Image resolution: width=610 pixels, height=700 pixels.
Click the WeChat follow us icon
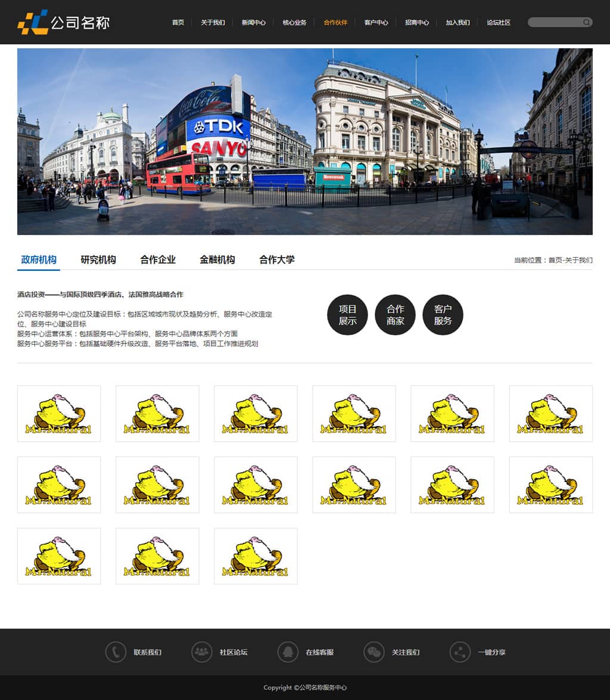tap(374, 652)
